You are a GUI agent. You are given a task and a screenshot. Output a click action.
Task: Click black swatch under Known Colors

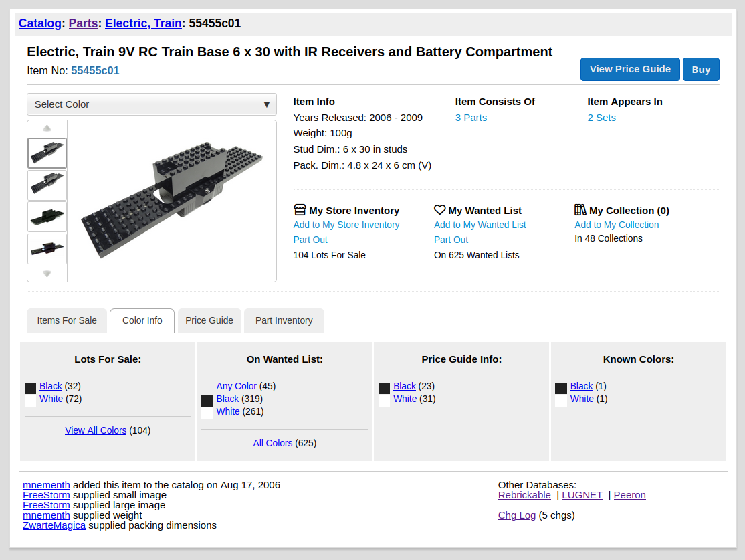(x=561, y=388)
